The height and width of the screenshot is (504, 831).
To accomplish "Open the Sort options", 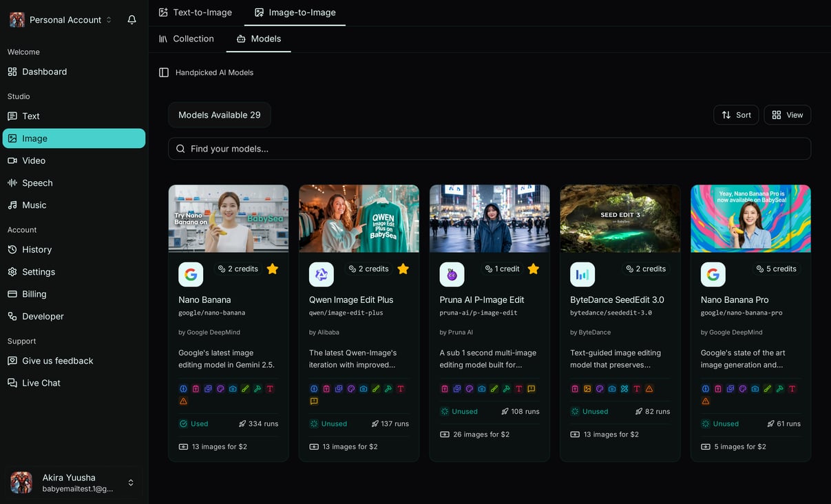I will point(736,115).
